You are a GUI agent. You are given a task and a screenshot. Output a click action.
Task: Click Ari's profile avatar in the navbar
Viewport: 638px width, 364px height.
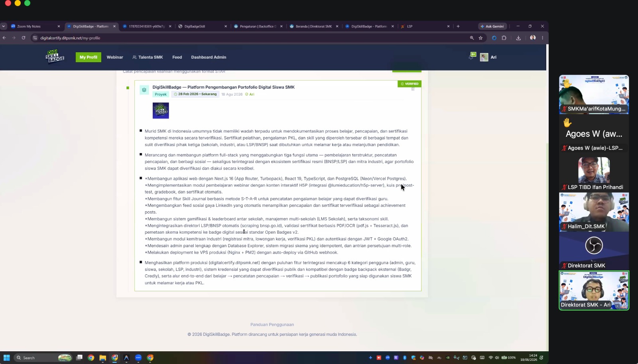coord(484,57)
